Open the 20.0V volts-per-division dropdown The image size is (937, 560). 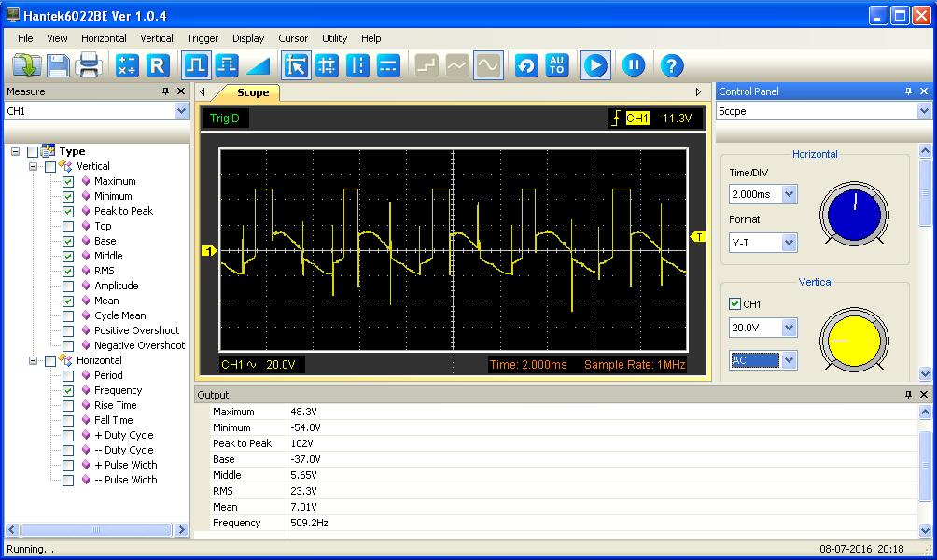(790, 328)
